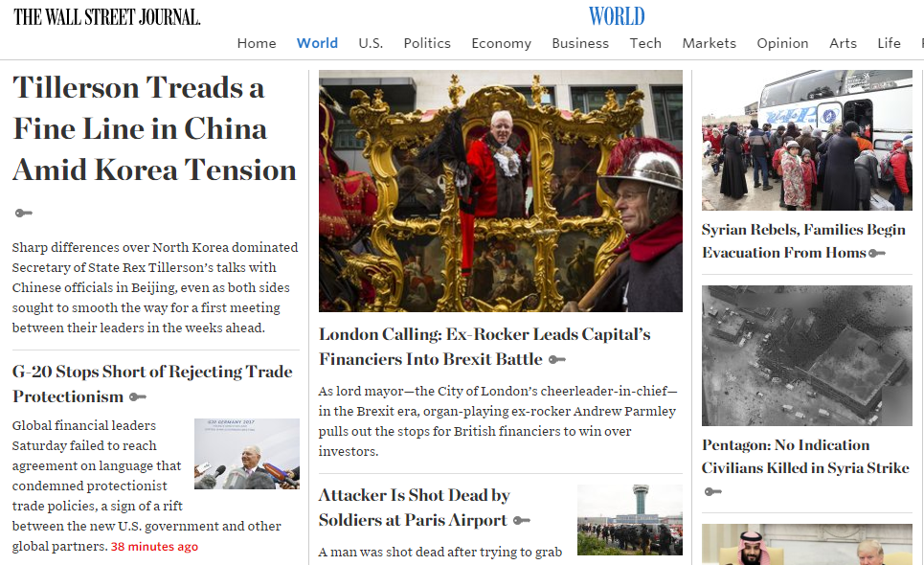Click the key icon under Tillerson headline
This screenshot has width=924, height=565.
24,214
